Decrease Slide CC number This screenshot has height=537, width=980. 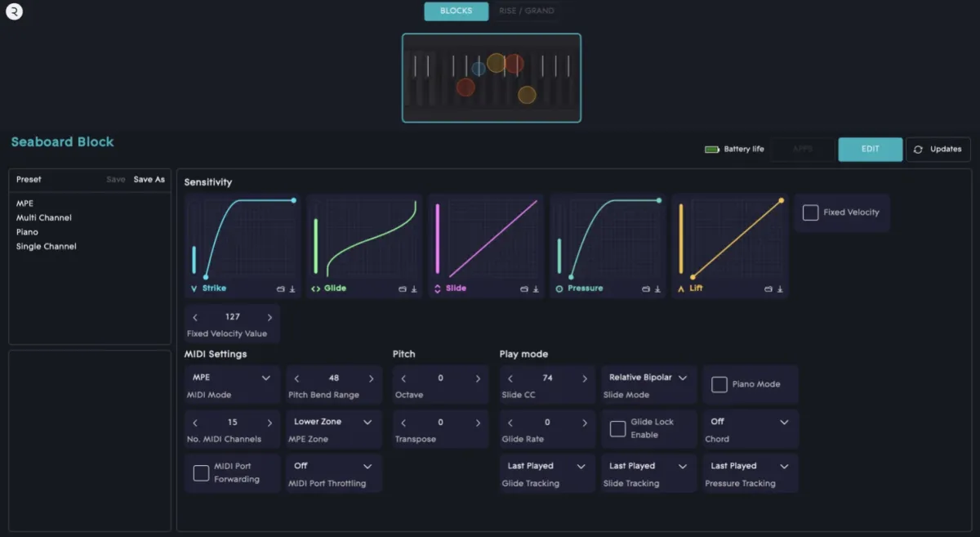point(510,378)
